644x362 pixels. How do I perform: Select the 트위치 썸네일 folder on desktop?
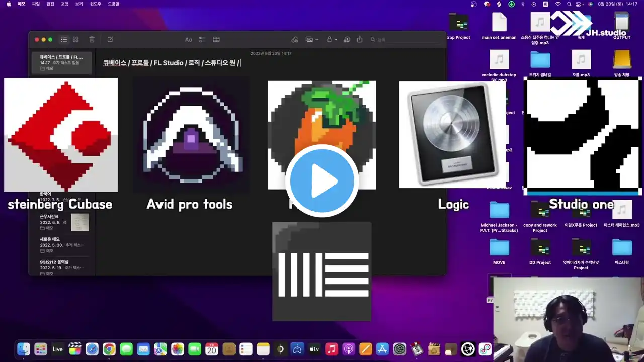click(x=540, y=64)
